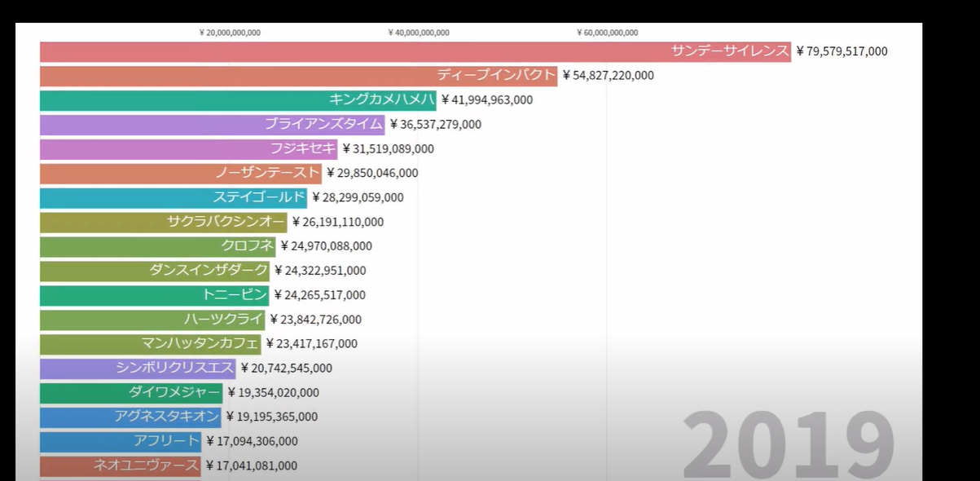Click the large 2019 year label
The width and height of the screenshot is (980, 481).
(x=788, y=445)
